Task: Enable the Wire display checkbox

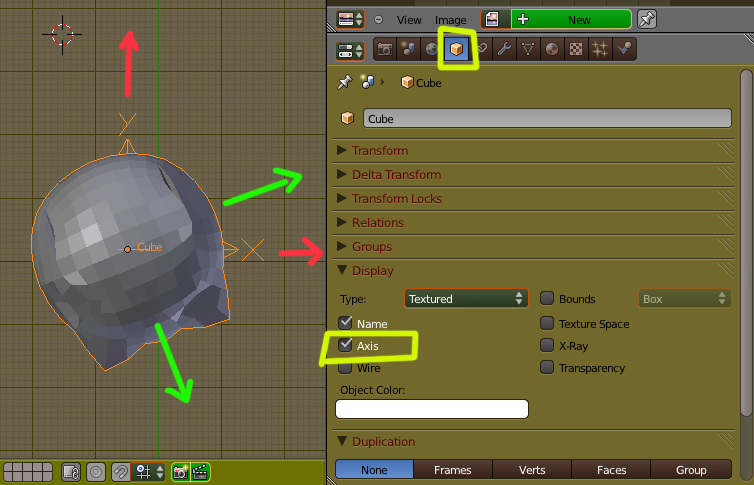Action: (x=345, y=368)
